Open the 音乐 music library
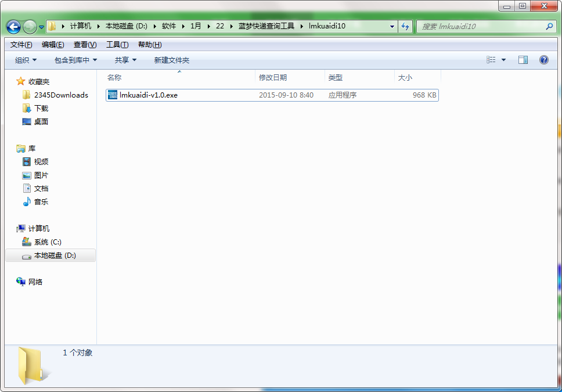 (x=41, y=202)
